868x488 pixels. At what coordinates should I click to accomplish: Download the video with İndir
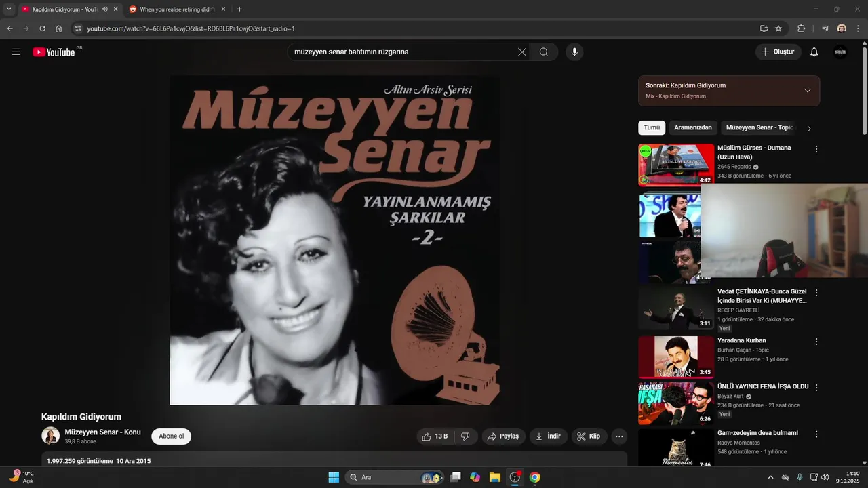548,436
